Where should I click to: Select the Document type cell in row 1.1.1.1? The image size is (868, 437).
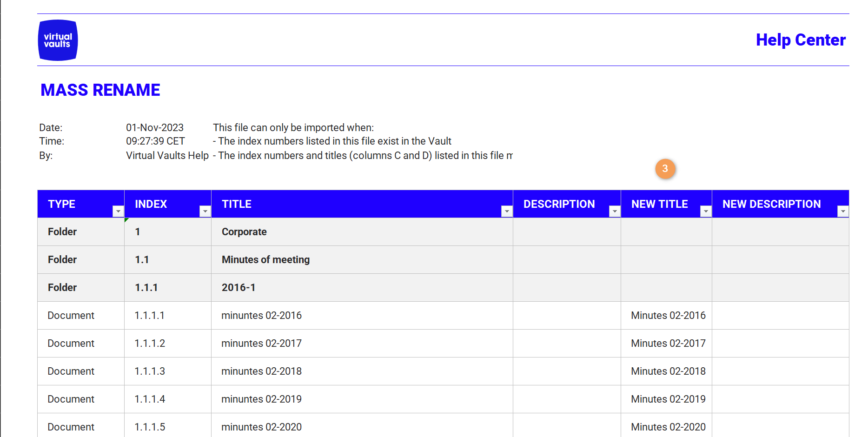81,316
